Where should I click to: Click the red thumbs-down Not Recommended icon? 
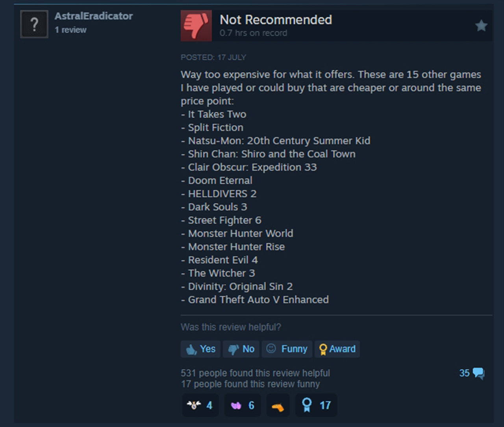pos(196,26)
